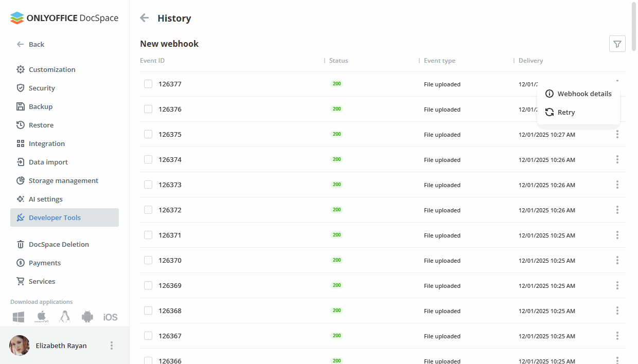
Task: Open the Integration section
Action: click(x=46, y=143)
